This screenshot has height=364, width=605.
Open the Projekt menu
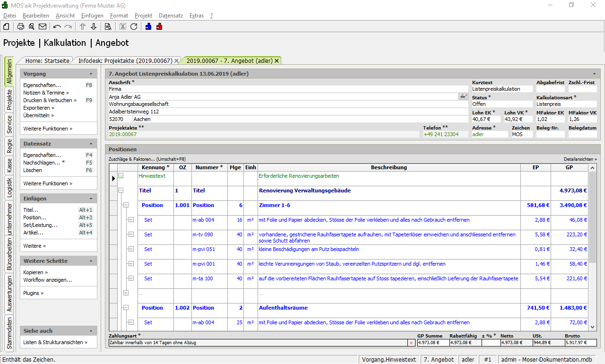(143, 16)
